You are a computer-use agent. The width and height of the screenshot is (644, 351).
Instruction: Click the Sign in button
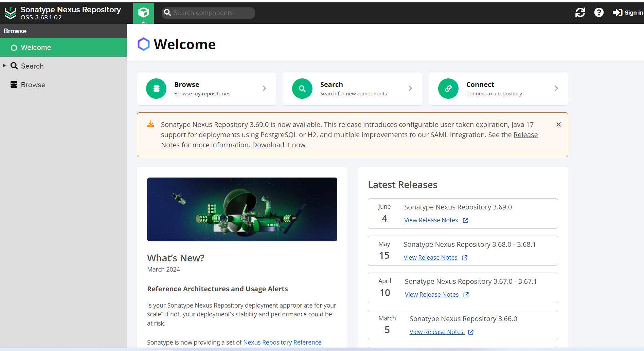pyautogui.click(x=628, y=13)
